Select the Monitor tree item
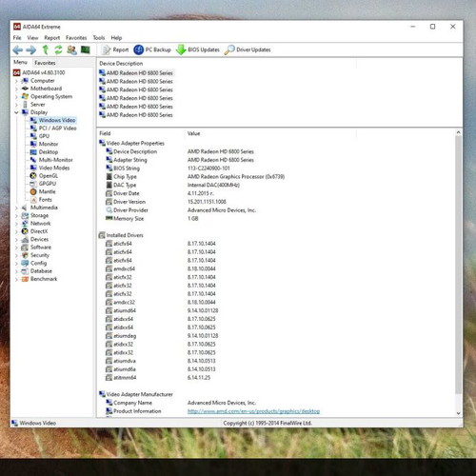The height and width of the screenshot is (476, 476). coord(44,144)
